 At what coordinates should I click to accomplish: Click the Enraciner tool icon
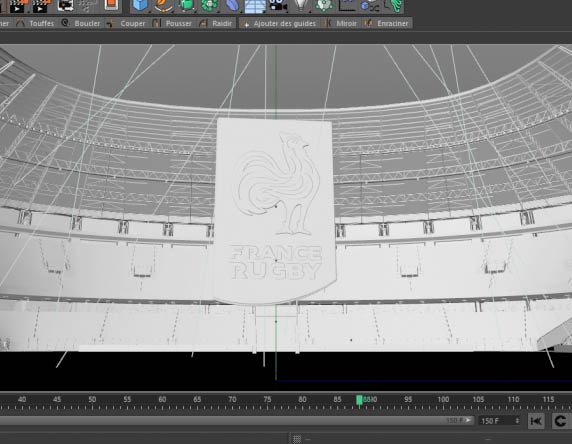click(x=368, y=23)
